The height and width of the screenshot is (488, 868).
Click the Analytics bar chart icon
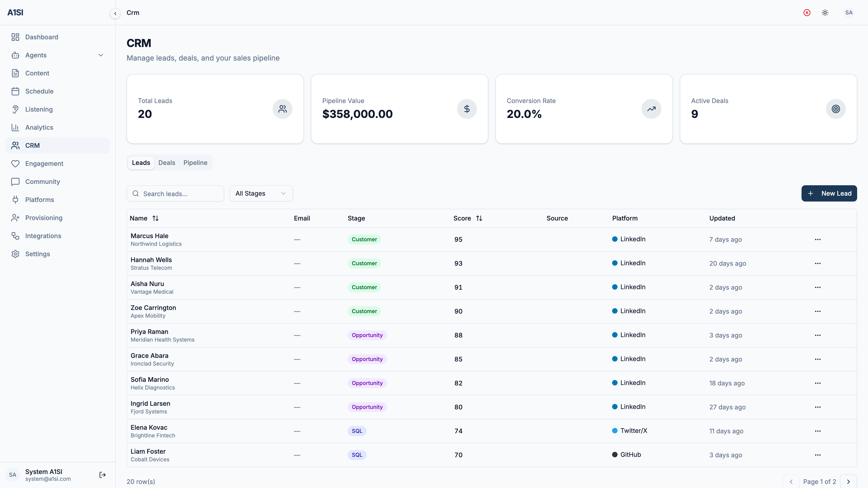tap(15, 127)
